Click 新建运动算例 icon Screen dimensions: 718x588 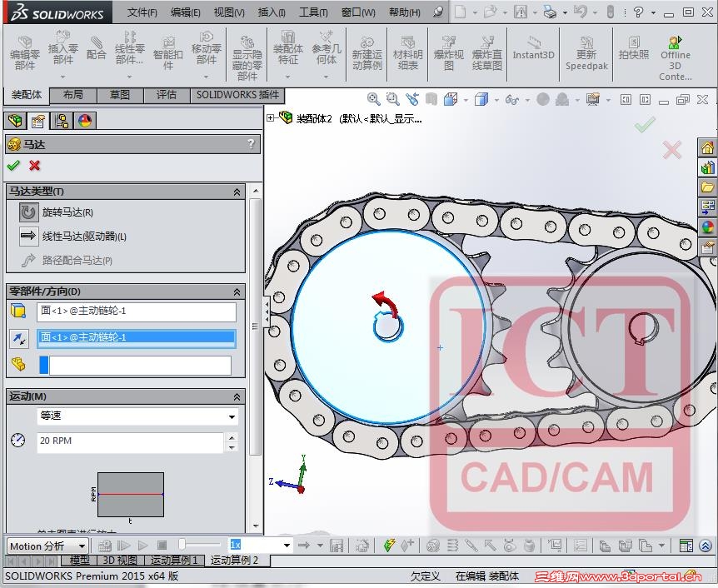367,53
